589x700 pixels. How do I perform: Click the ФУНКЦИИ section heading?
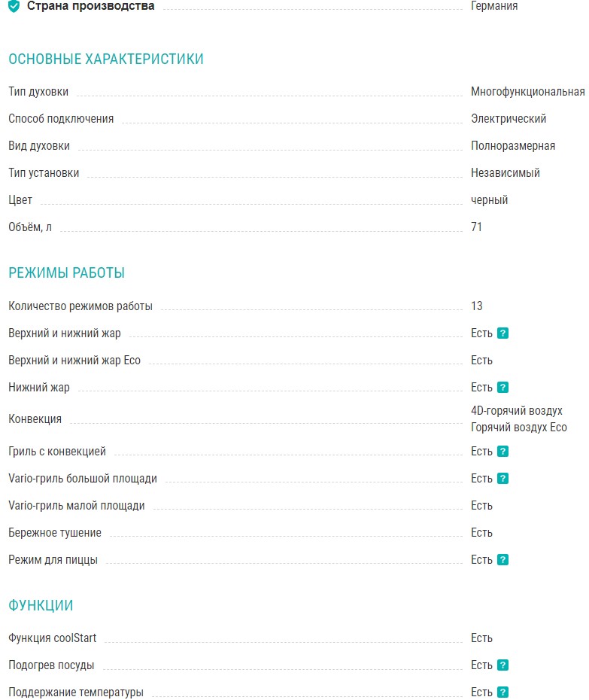coord(41,606)
